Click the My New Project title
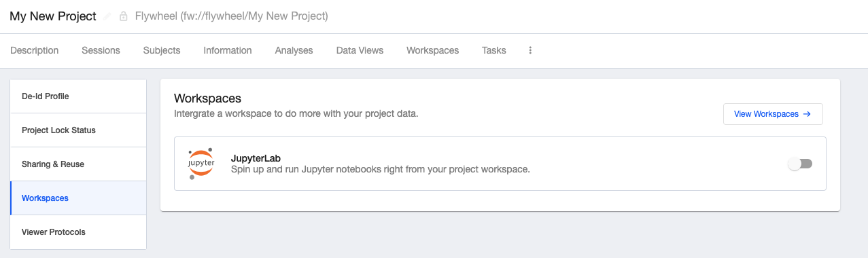 point(53,16)
